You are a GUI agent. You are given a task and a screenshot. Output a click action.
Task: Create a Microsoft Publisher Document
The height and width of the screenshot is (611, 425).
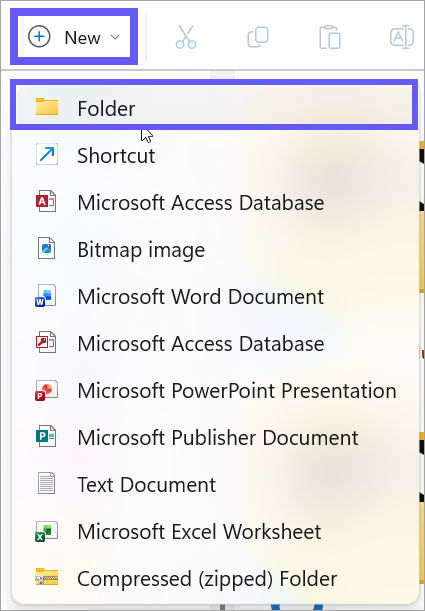pos(214,437)
